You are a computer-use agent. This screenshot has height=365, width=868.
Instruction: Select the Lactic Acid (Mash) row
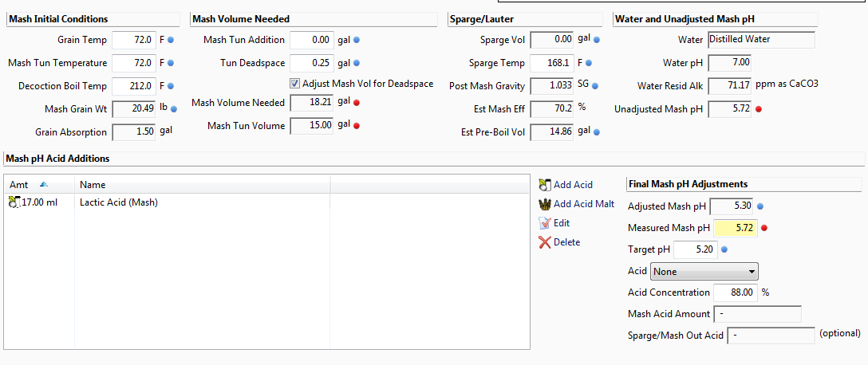coord(266,202)
